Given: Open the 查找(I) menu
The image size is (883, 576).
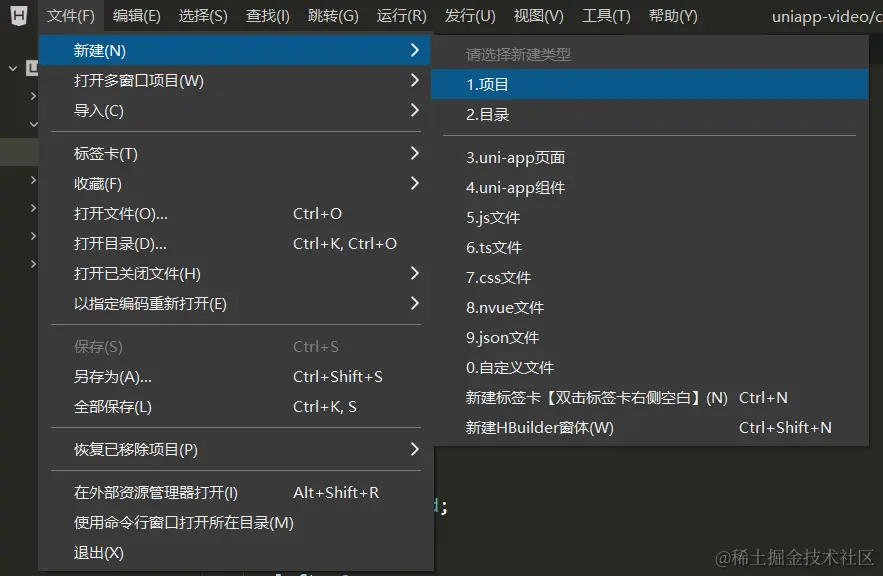Looking at the screenshot, I should point(267,16).
